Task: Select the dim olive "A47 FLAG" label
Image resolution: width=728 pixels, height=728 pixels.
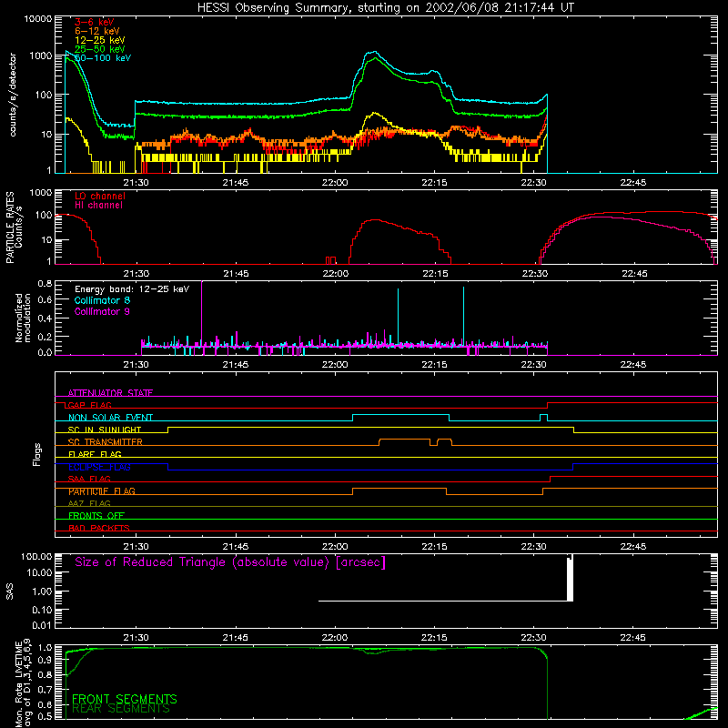Action: coord(89,504)
